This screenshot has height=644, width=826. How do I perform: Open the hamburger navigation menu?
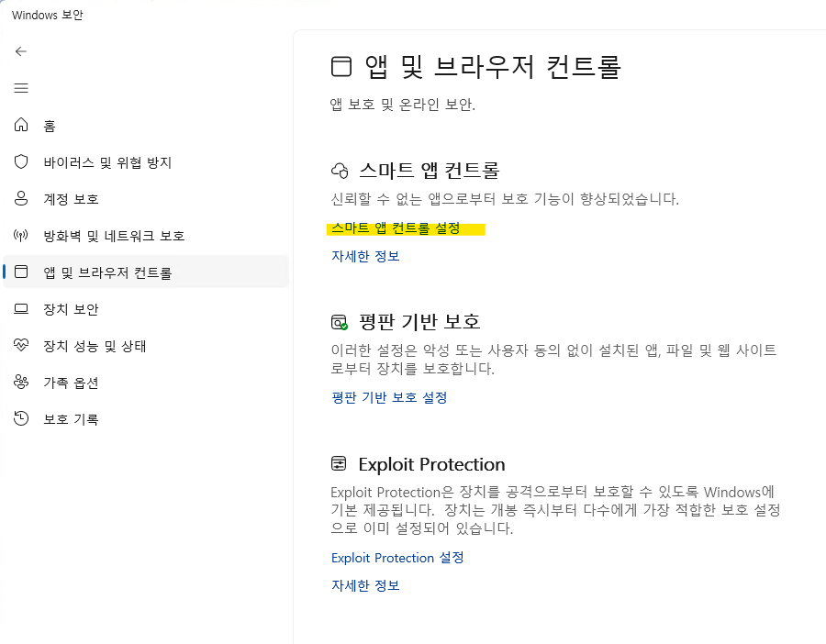pyautogui.click(x=21, y=88)
